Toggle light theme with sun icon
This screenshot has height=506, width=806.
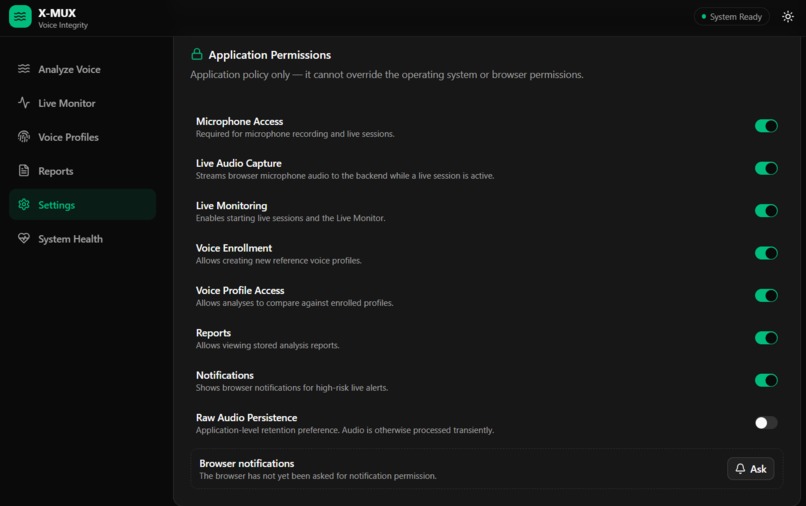[787, 16]
